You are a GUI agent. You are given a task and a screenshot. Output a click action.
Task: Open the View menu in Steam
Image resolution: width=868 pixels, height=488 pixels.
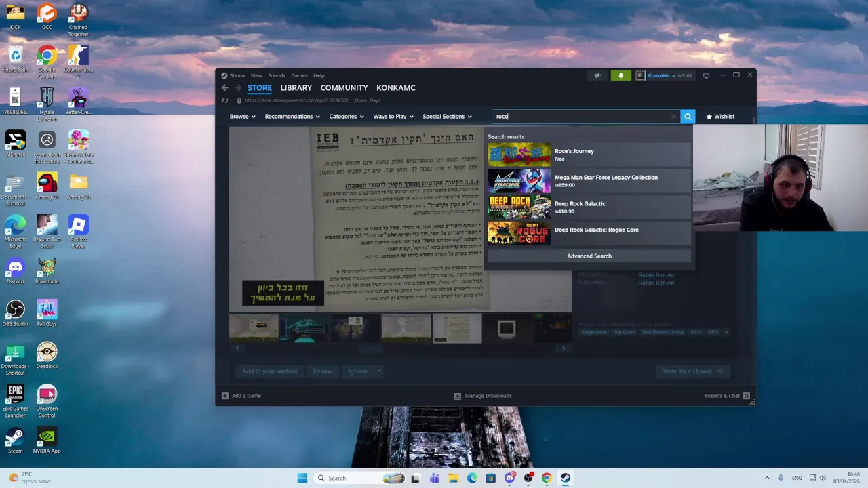click(x=256, y=76)
